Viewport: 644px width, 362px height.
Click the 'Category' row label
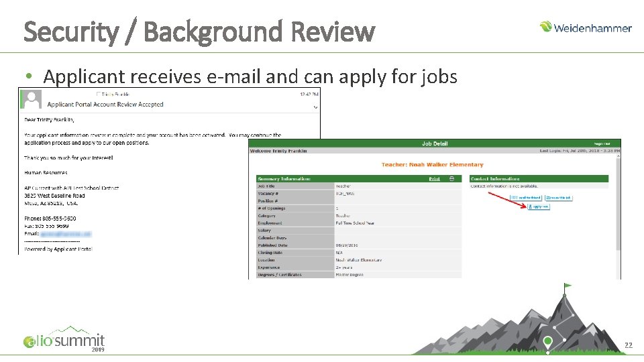point(266,216)
